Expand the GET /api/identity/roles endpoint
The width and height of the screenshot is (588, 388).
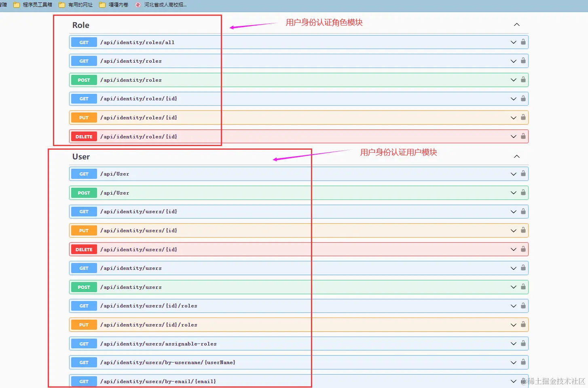513,61
